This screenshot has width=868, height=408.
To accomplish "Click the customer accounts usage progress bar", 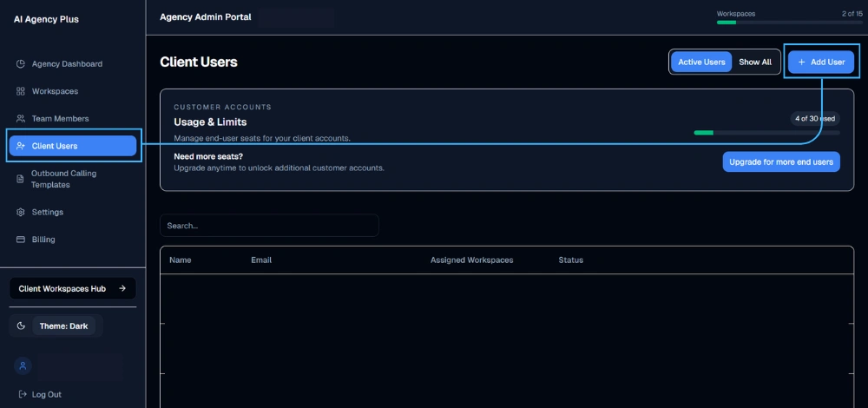I will (x=766, y=133).
